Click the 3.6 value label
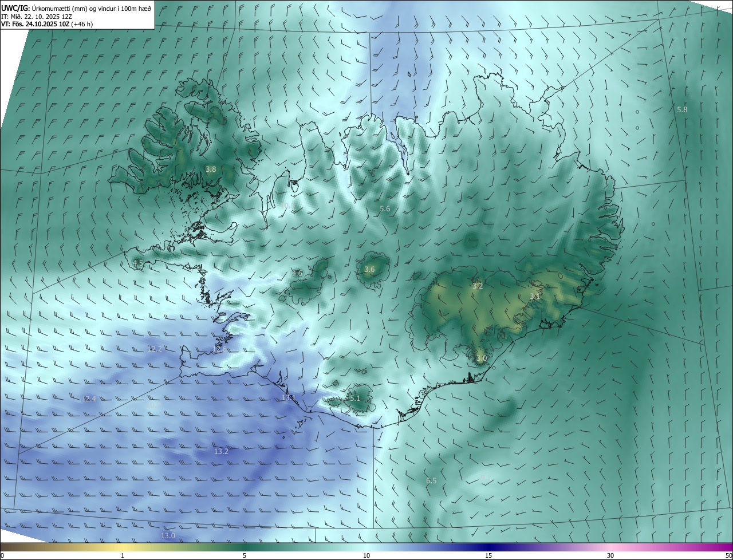 369,269
